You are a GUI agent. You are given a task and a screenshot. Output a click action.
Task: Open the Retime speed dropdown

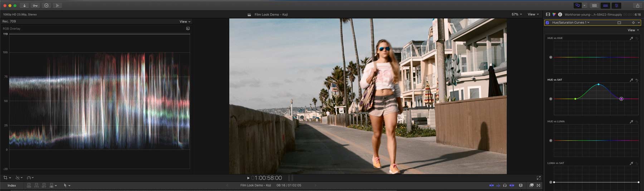click(x=30, y=177)
